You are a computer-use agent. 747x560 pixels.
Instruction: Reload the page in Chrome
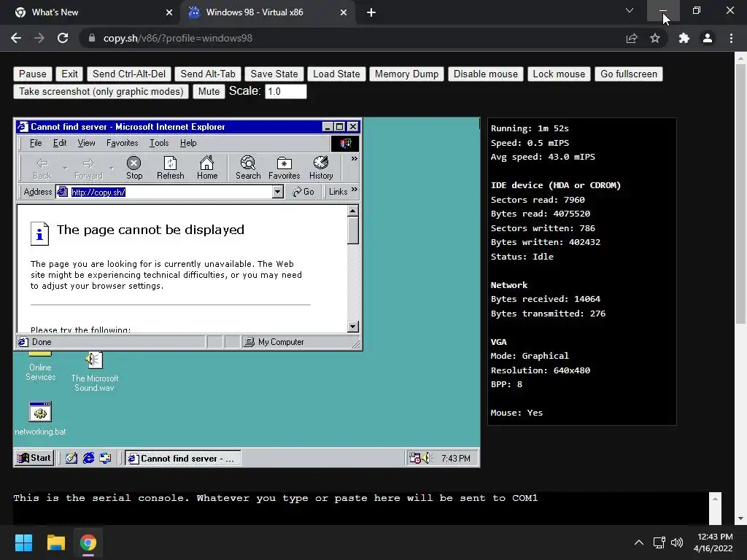(63, 38)
